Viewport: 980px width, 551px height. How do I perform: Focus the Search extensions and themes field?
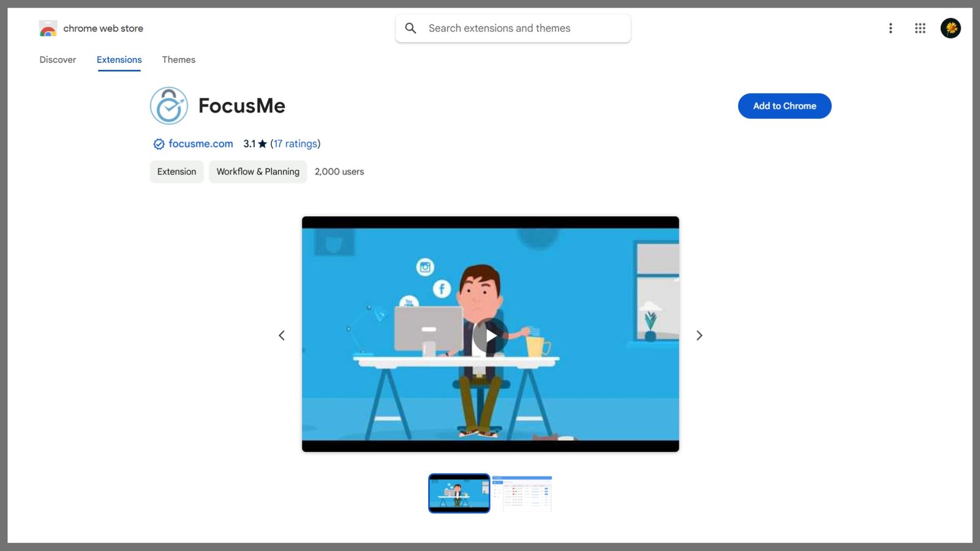513,28
